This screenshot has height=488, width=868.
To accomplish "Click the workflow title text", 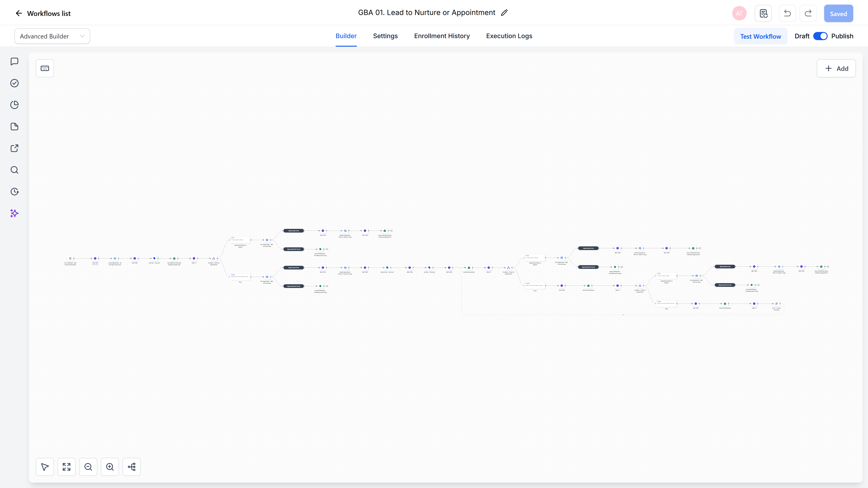I will click(x=427, y=13).
